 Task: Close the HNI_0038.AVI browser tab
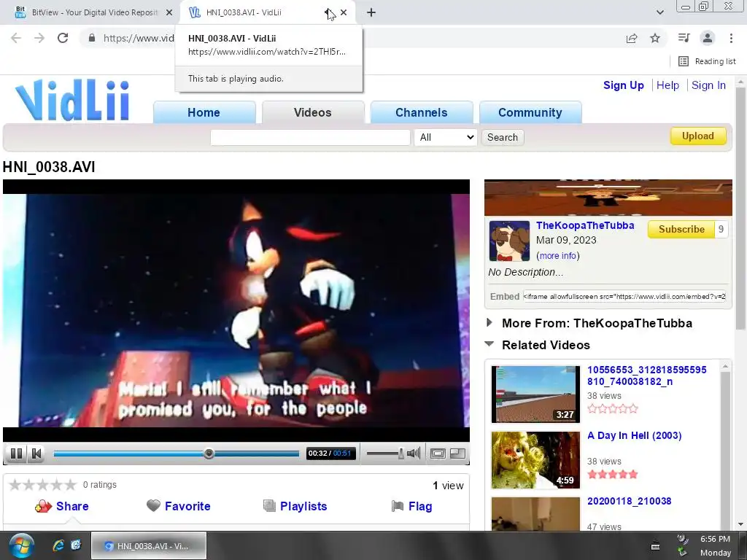coord(344,12)
